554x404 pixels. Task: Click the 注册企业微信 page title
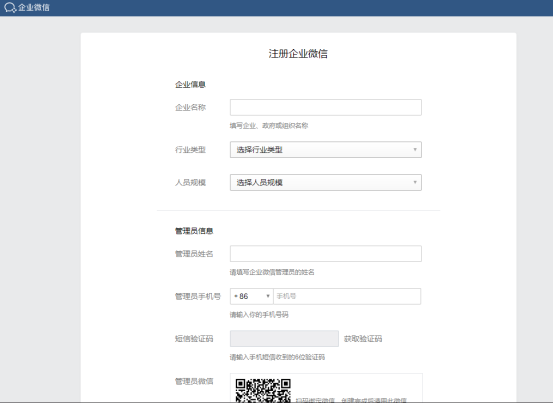tap(298, 54)
